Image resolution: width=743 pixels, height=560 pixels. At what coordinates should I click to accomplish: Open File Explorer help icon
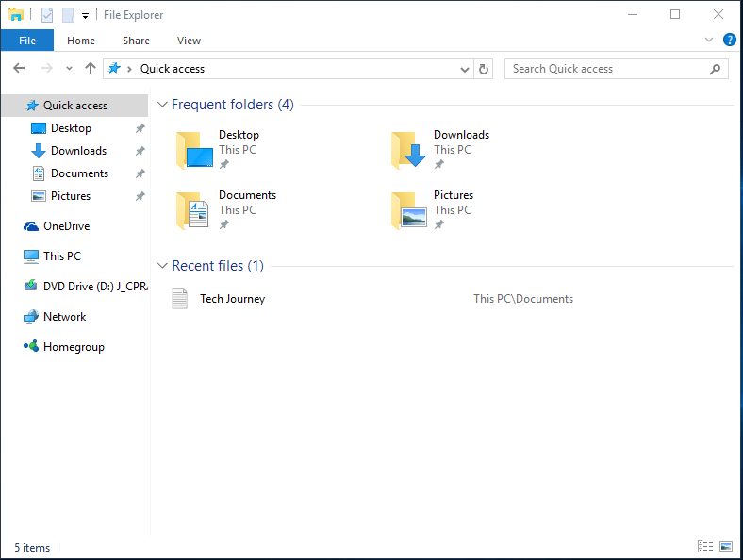729,41
